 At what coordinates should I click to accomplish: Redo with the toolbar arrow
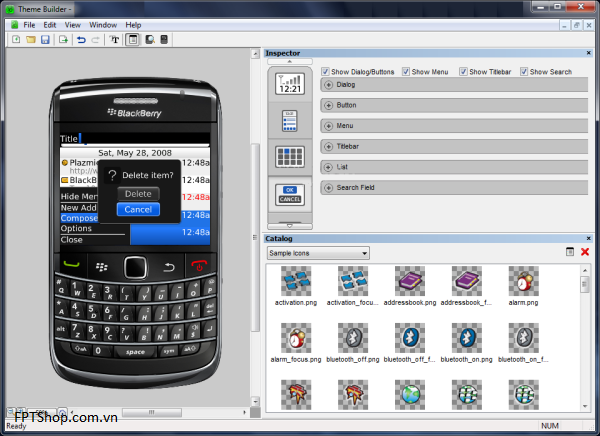tap(96, 39)
